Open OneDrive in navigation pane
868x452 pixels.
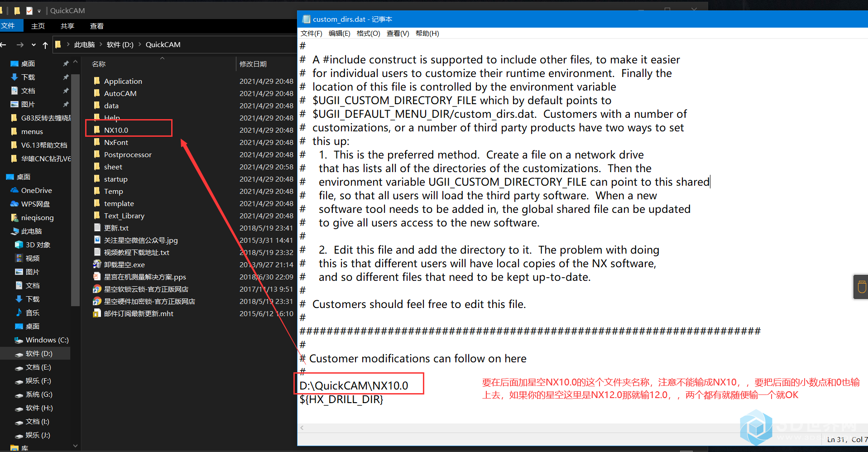pyautogui.click(x=36, y=190)
